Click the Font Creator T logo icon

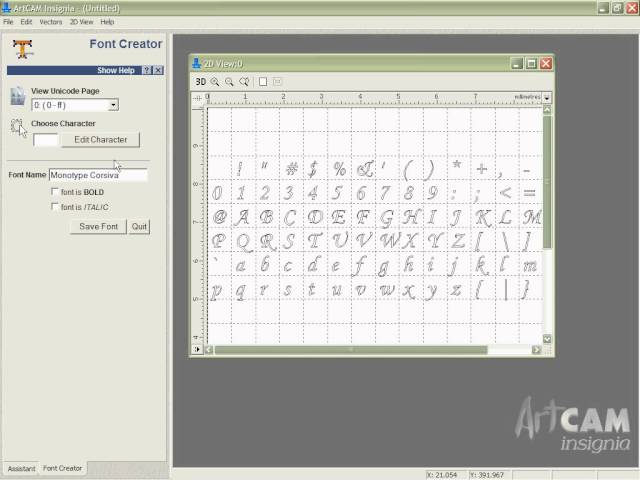(22, 49)
